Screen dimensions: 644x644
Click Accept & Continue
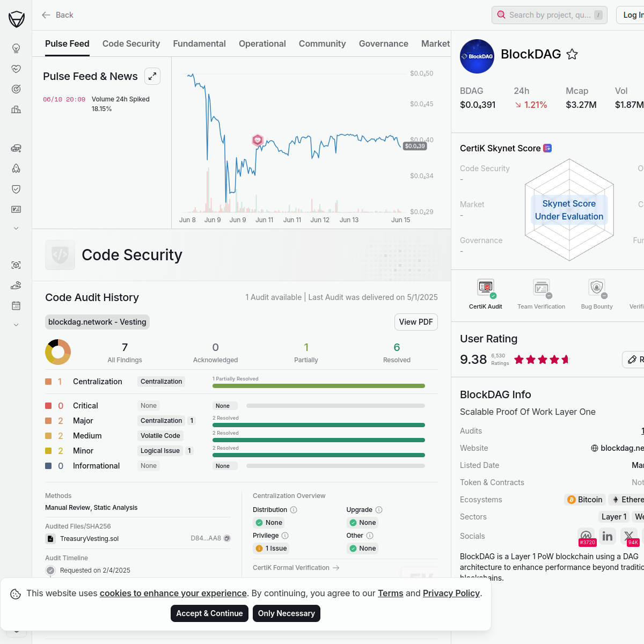[209, 613]
